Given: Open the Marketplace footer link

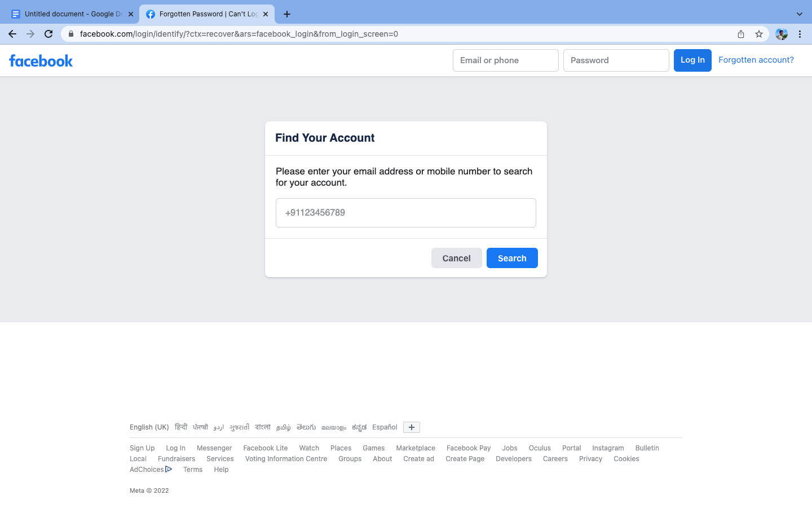Looking at the screenshot, I should click(x=416, y=448).
